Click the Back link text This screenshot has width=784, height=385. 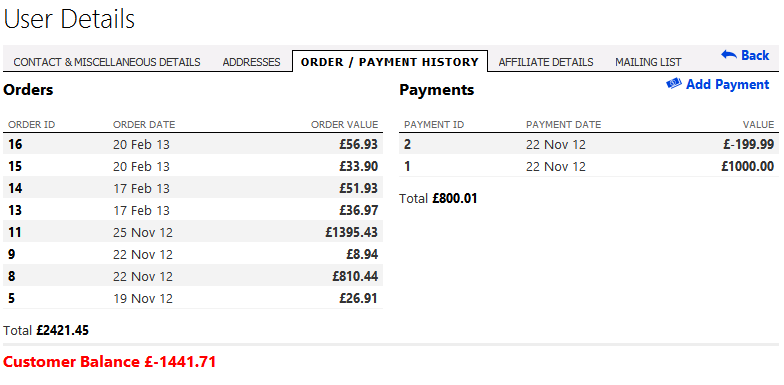coord(755,55)
